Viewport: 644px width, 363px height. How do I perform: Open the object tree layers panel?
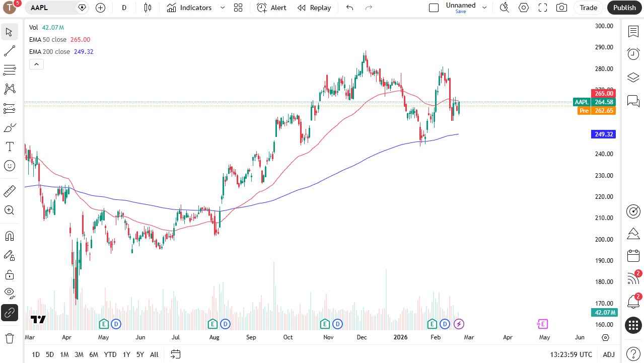(633, 77)
